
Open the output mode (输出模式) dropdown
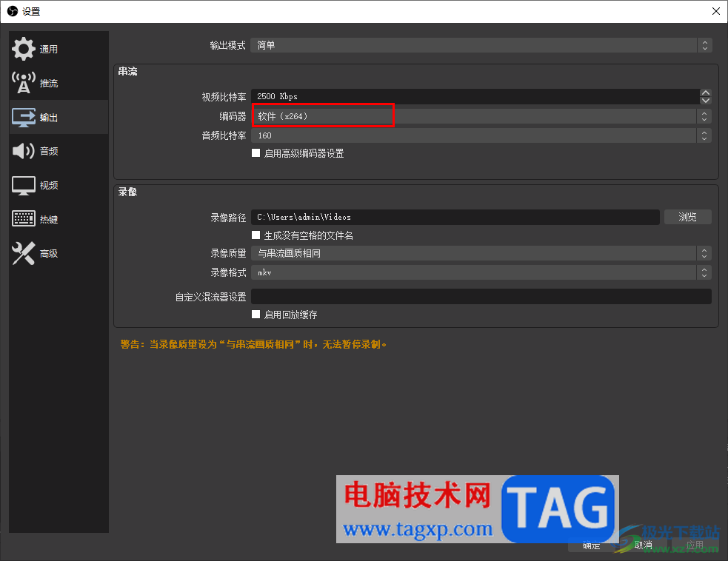[481, 45]
